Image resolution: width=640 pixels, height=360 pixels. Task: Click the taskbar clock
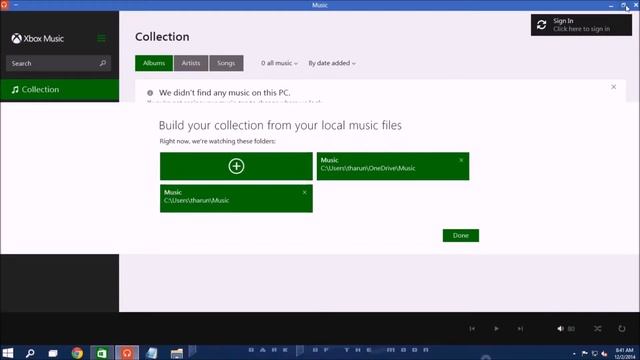[x=624, y=353]
